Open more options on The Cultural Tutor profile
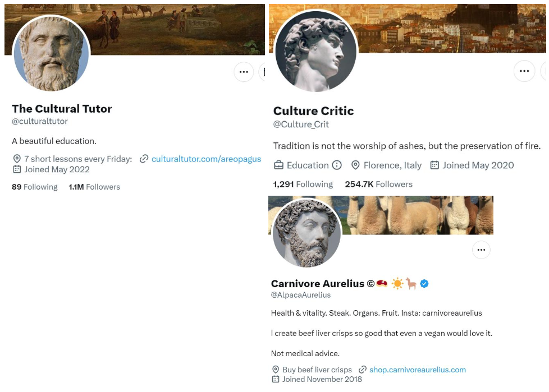 pyautogui.click(x=244, y=72)
